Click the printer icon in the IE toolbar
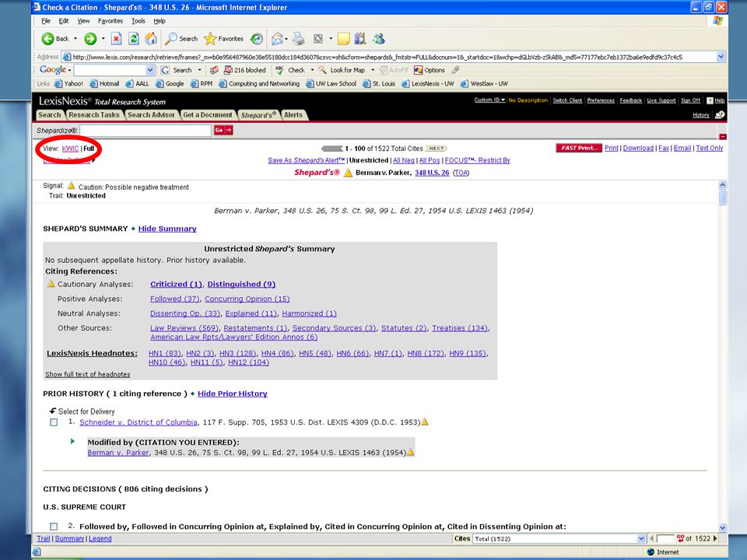The image size is (747, 560). (x=298, y=39)
